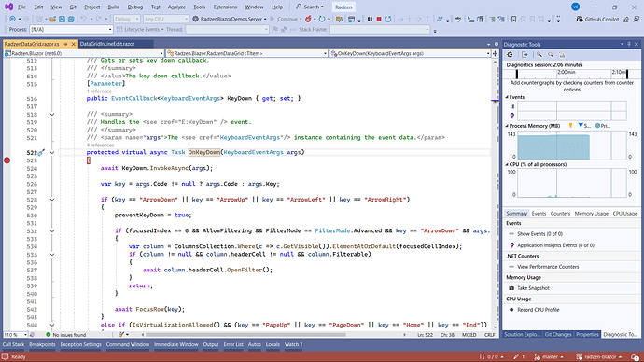Viewport: 644px width, 362px height.
Task: Open the Breakpoints window tab
Action: pos(42,345)
